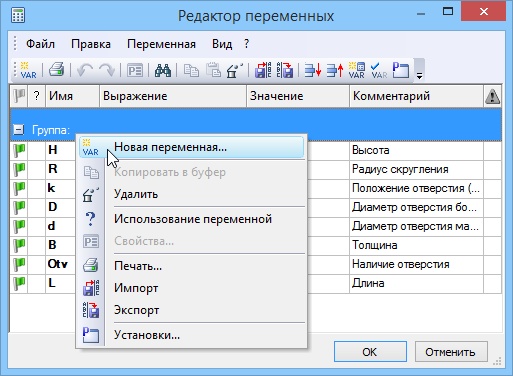This screenshot has width=513, height=376.
Task: Choose Удалить in context menu
Action: point(192,194)
